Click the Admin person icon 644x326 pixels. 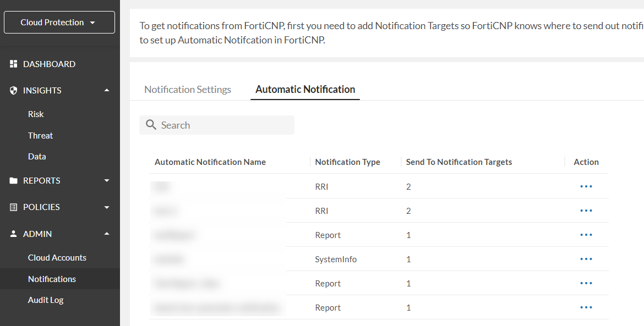point(13,234)
